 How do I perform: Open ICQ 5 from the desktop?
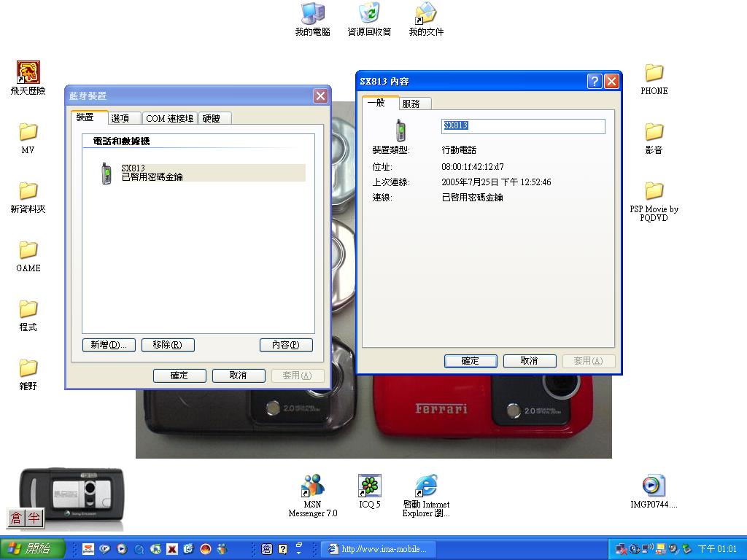click(369, 485)
